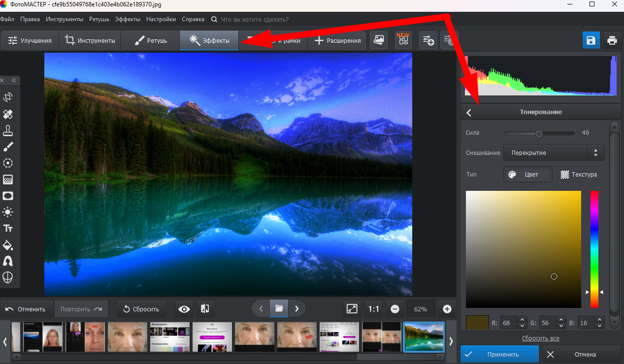Open the NEW collage grid icon
Viewport: 624px width, 364px height.
pos(403,40)
